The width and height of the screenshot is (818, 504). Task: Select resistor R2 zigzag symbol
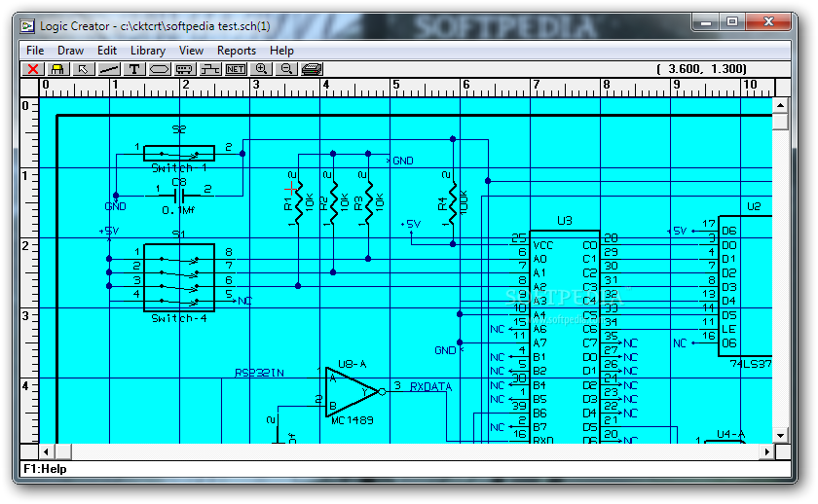tap(333, 201)
